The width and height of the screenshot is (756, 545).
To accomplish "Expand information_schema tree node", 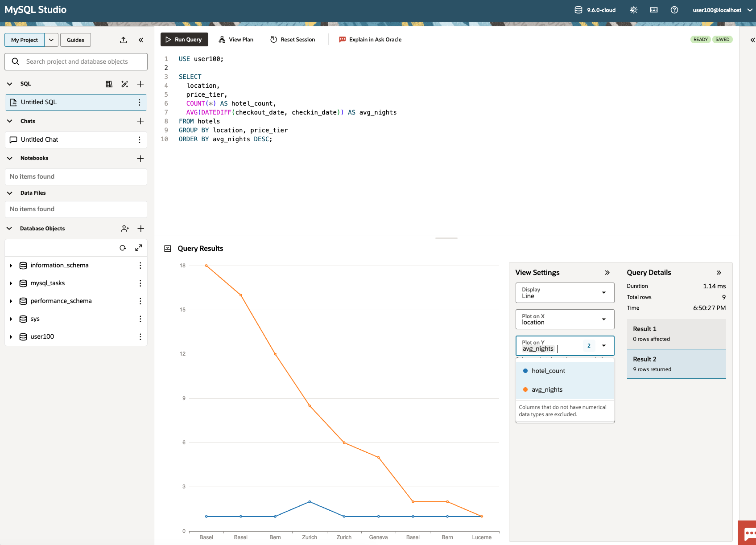I will (x=11, y=266).
